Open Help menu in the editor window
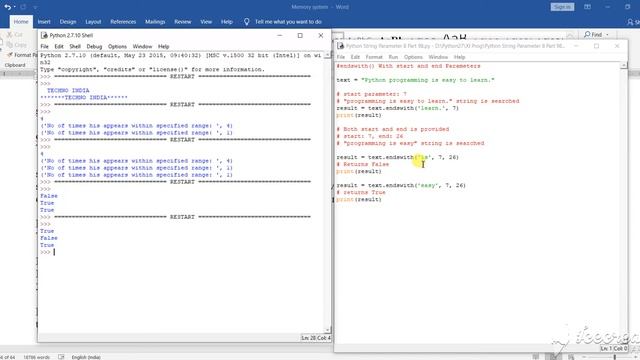Image resolution: width=640 pixels, height=360 pixels. tap(459, 57)
